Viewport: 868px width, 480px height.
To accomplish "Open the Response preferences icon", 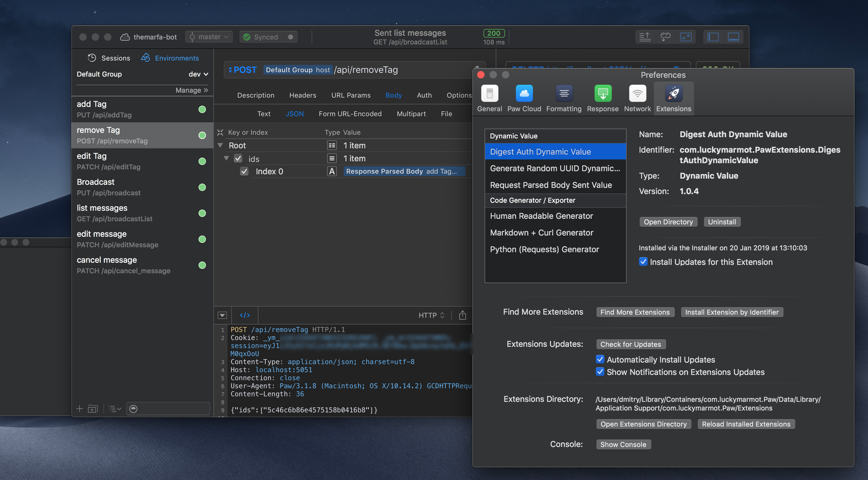I will [602, 94].
